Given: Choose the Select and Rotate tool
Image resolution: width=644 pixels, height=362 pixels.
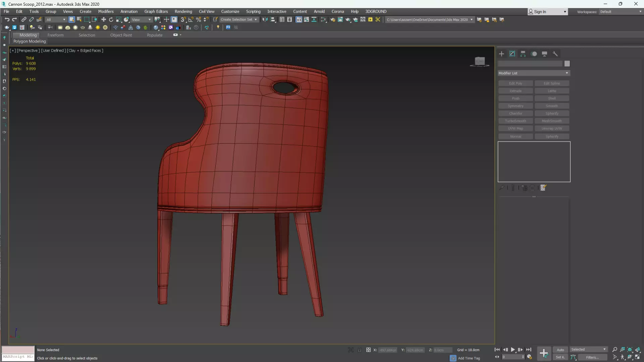Looking at the screenshot, I should (111, 20).
